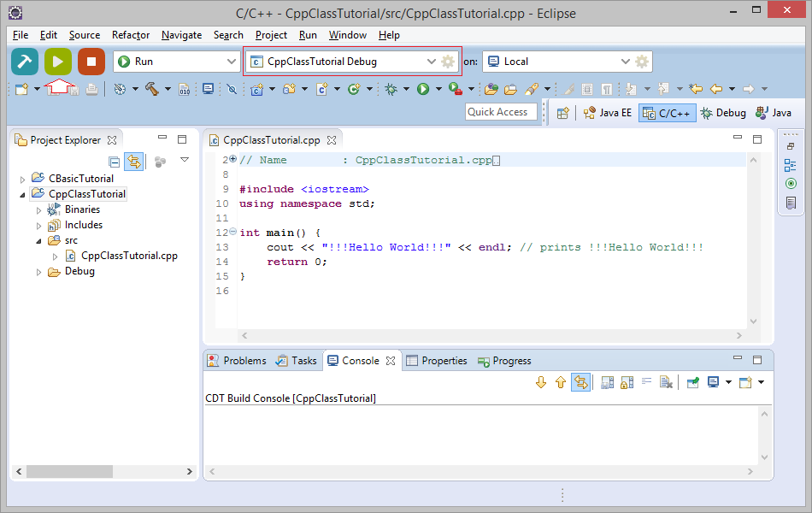This screenshot has width=812, height=513.
Task: Toggle fold marker at line 12 main()
Action: pos(233,232)
